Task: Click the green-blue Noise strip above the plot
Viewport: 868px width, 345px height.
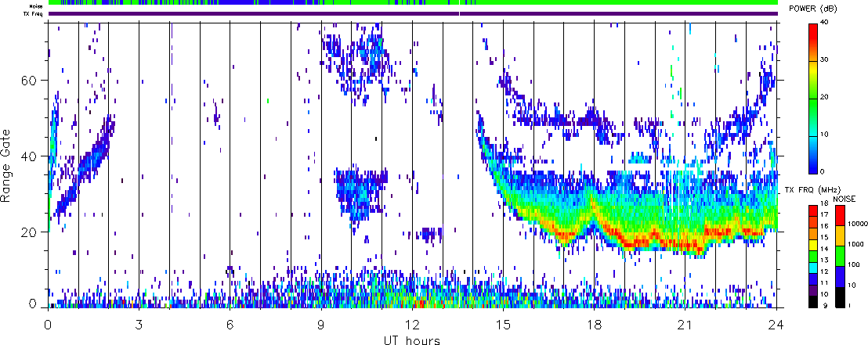Action: coord(413,3)
